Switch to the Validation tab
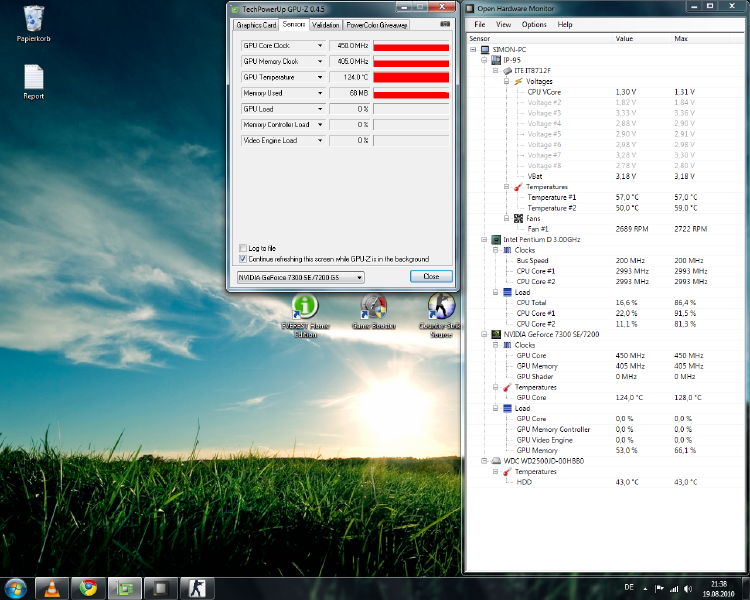Image resolution: width=750 pixels, height=600 pixels. 326,25
